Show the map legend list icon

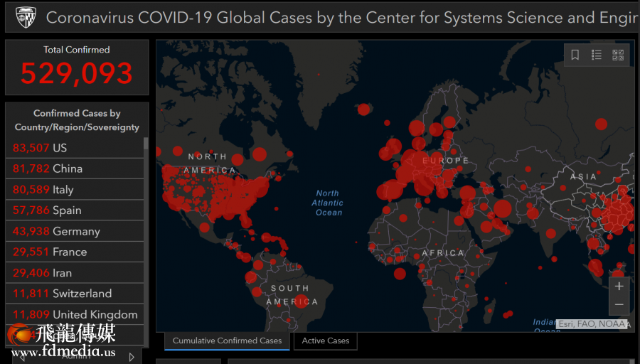597,55
